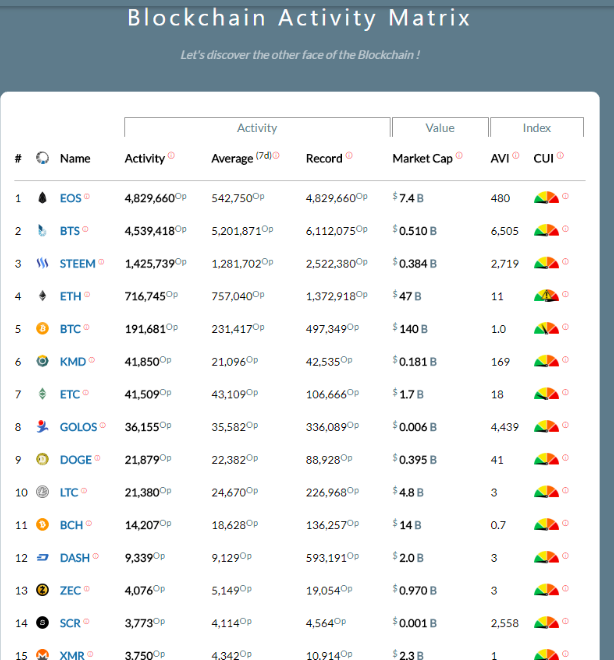Open the GOLOS coin link
Viewport: 614px width, 660px height.
coord(78,427)
